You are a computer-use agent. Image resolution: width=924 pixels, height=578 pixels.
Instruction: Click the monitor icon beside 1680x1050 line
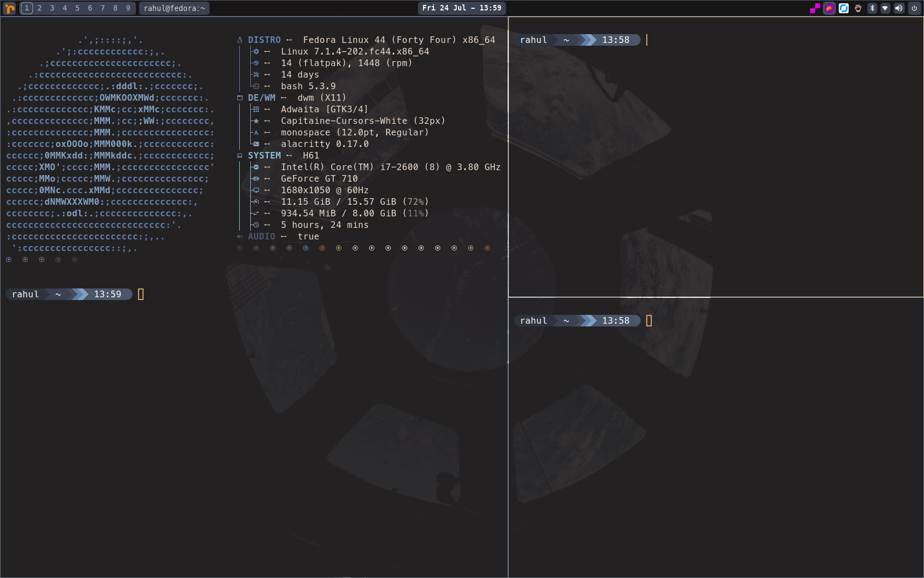pos(256,190)
